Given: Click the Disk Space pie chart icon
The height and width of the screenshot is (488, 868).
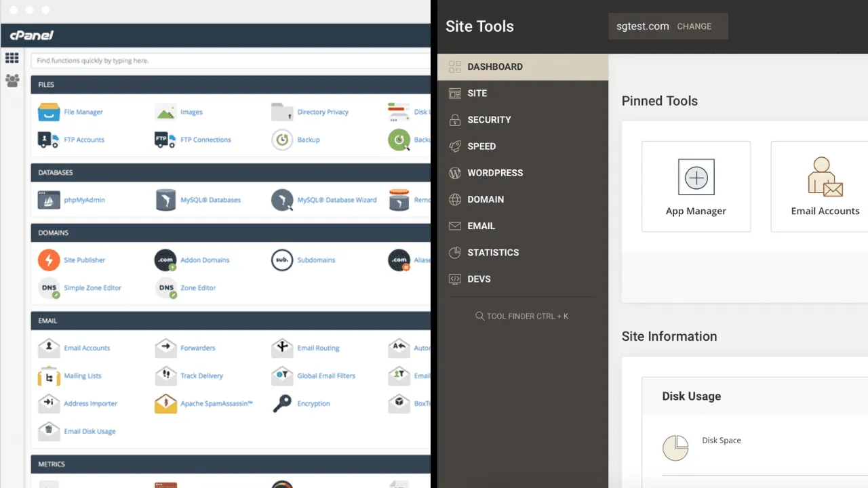Looking at the screenshot, I should click(675, 448).
